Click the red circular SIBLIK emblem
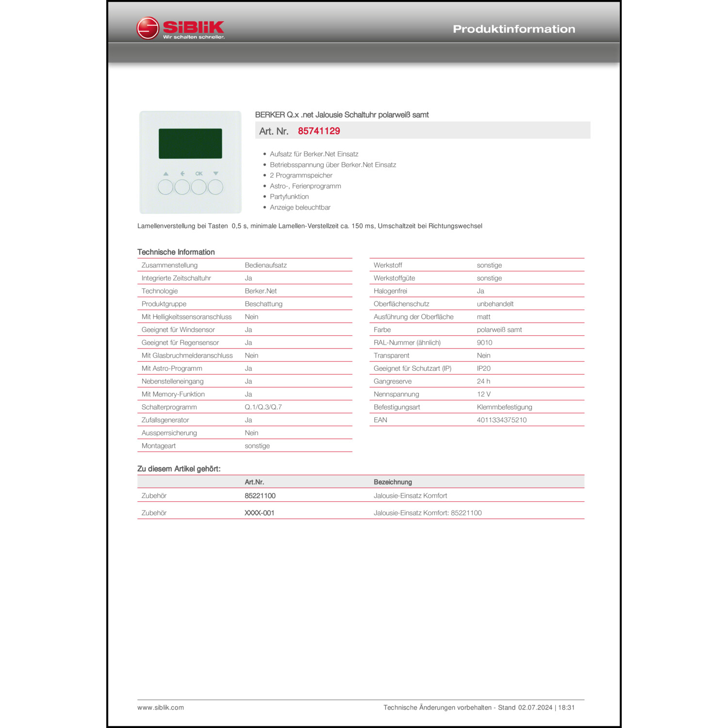Screen dimensions: 728x728 [x=148, y=28]
